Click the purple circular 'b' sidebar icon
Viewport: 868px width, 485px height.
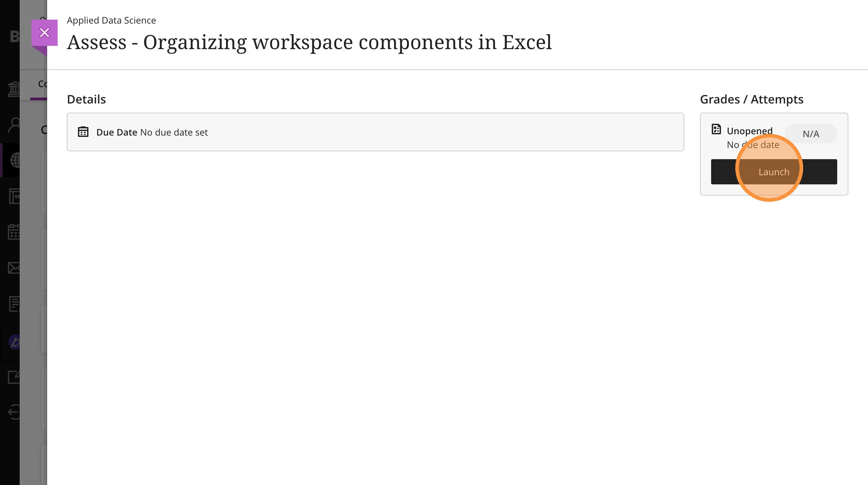(x=14, y=342)
